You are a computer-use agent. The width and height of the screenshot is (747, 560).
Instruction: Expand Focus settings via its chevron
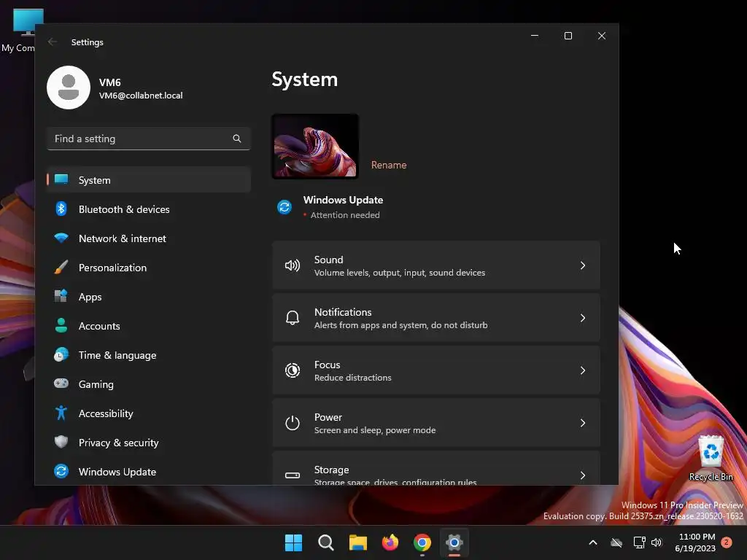[583, 370]
